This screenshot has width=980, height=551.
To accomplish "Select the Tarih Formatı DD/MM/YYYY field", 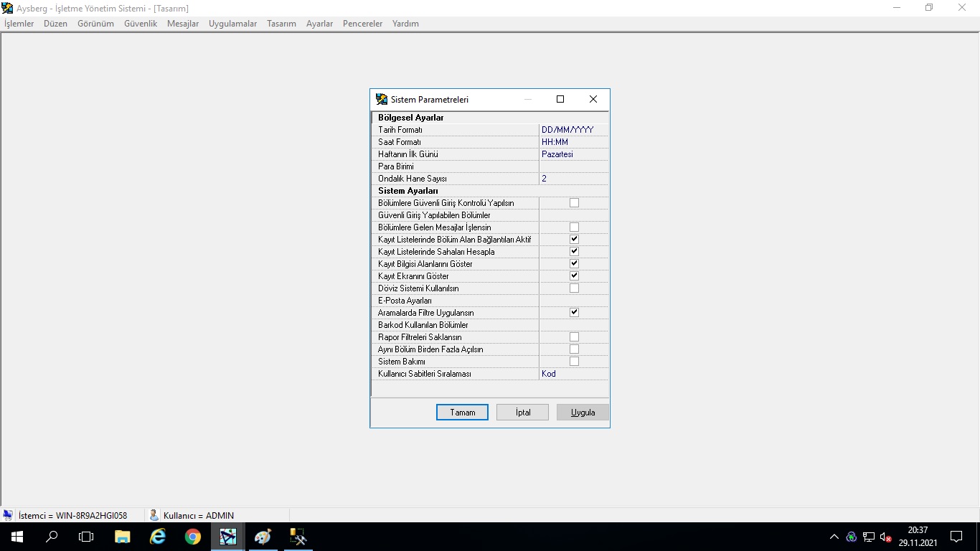I will point(573,130).
